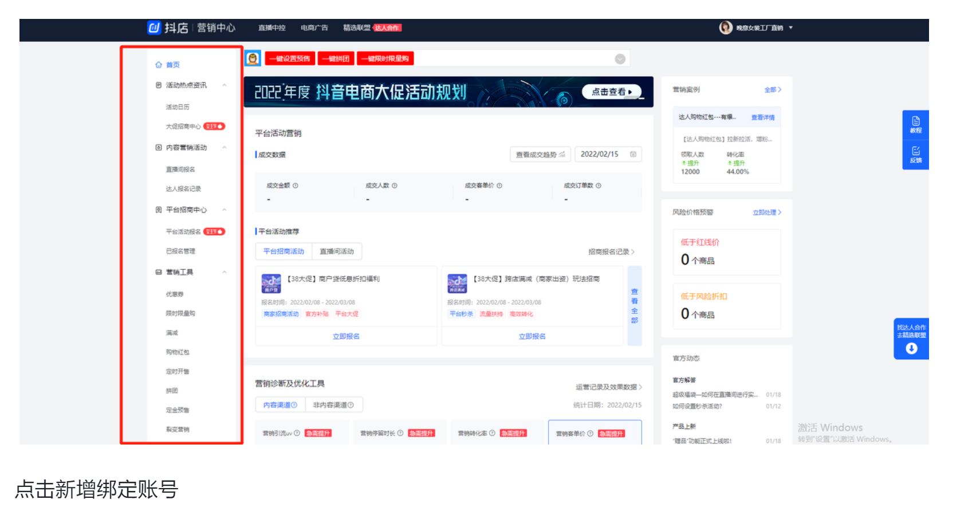The height and width of the screenshot is (515, 980).
Task: Switch to the 直播间活动 tab
Action: click(x=337, y=251)
